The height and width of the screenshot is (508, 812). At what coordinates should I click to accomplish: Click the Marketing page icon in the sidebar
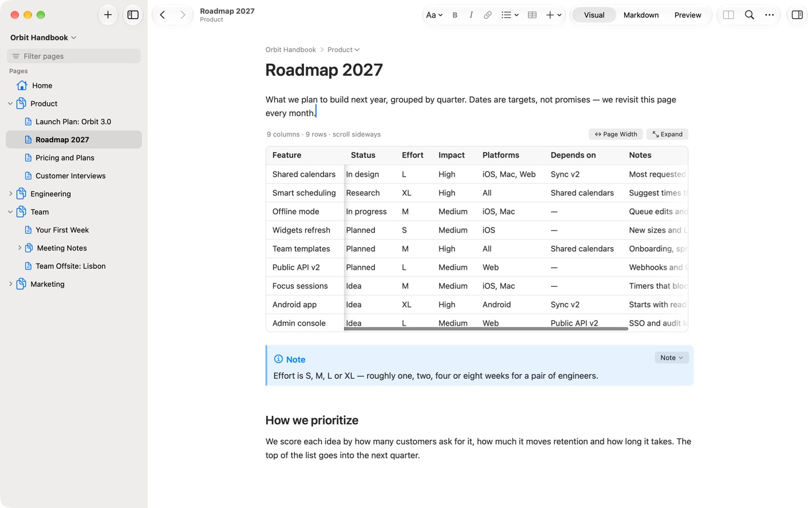21,284
